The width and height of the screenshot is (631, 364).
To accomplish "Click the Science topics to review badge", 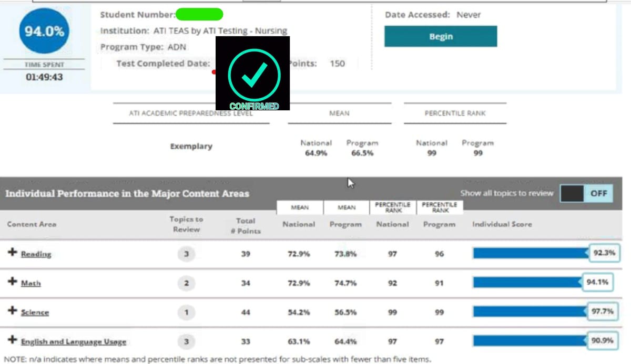I will pos(186,313).
